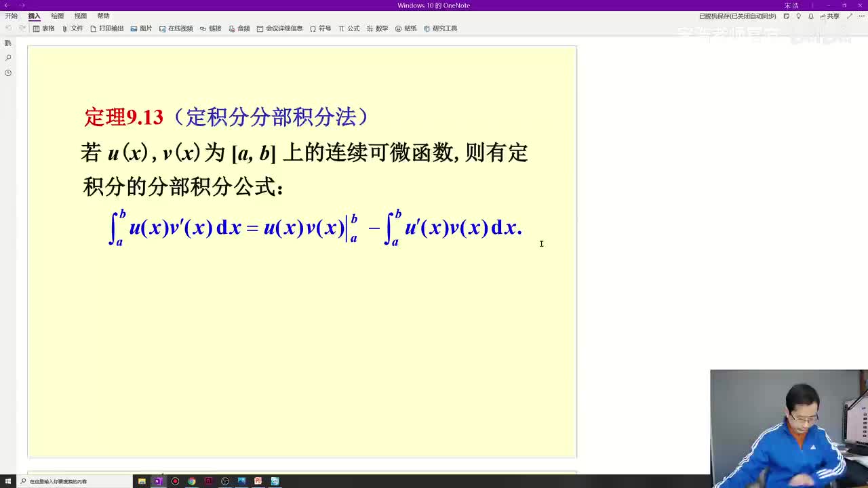
Task: Insert a picture via 图片
Action: click(x=142, y=28)
